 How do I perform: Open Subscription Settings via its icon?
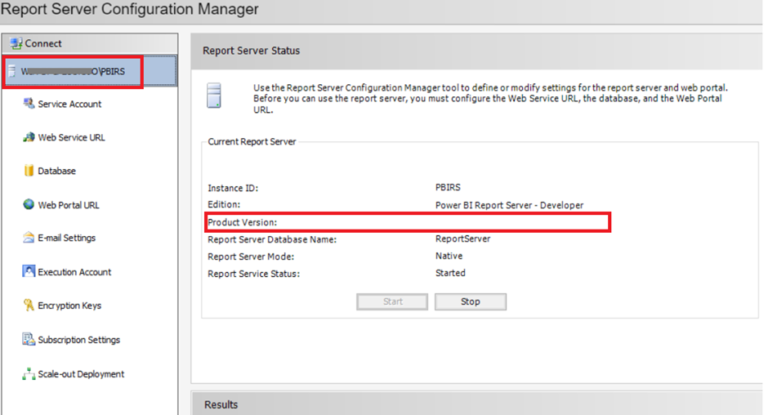pos(29,340)
